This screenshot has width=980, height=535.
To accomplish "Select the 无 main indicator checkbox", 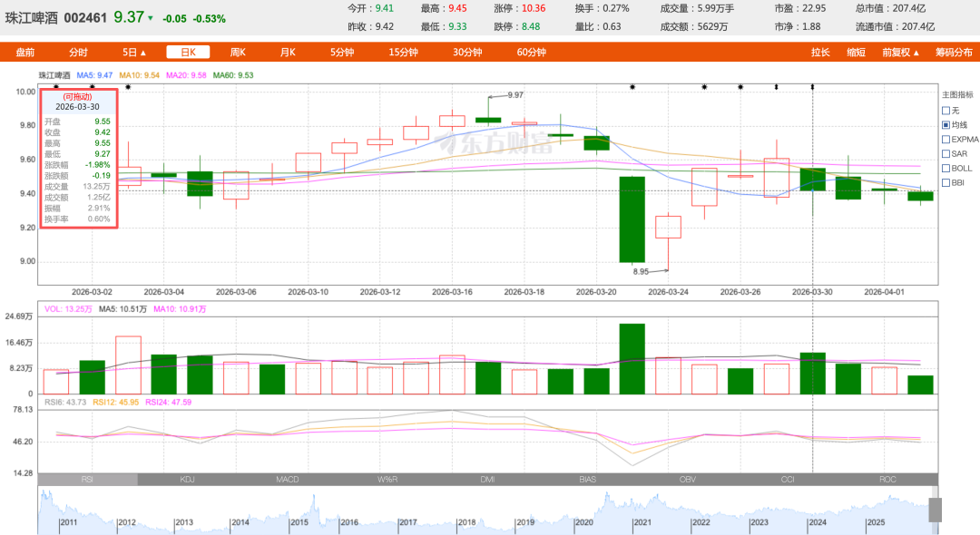I will tap(946, 111).
